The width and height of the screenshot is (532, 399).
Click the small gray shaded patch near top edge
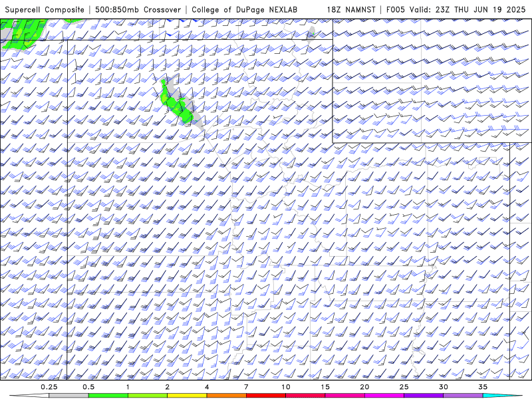(311, 34)
